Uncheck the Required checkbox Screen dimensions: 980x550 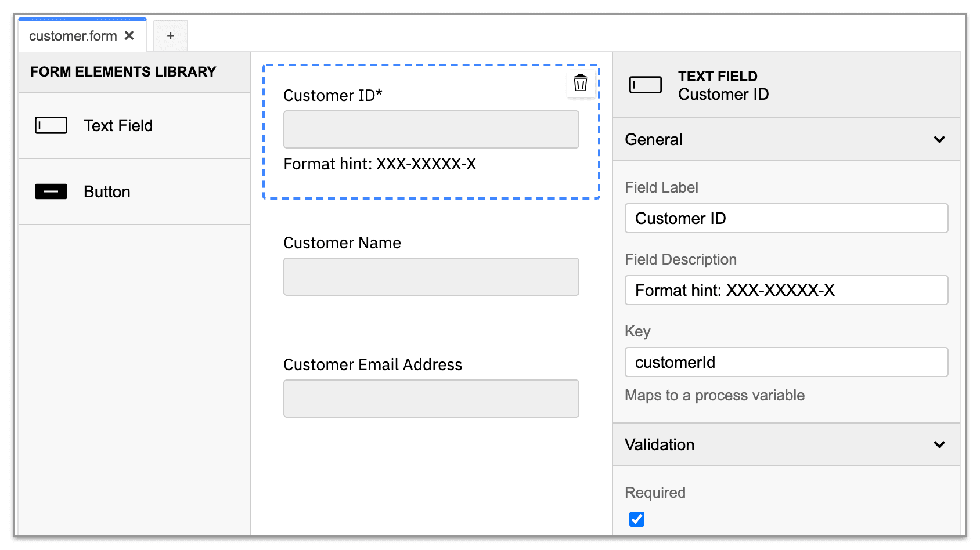click(x=637, y=519)
